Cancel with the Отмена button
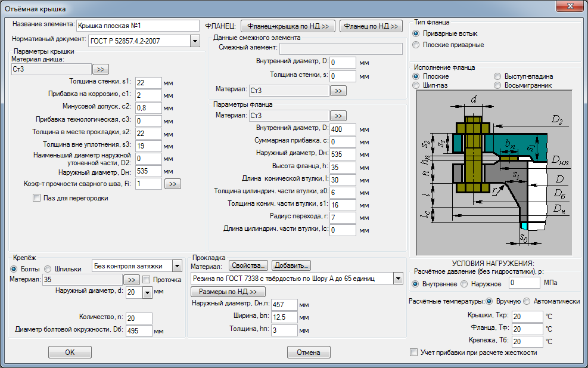Image resolution: width=588 pixels, height=368 pixels. 309,352
